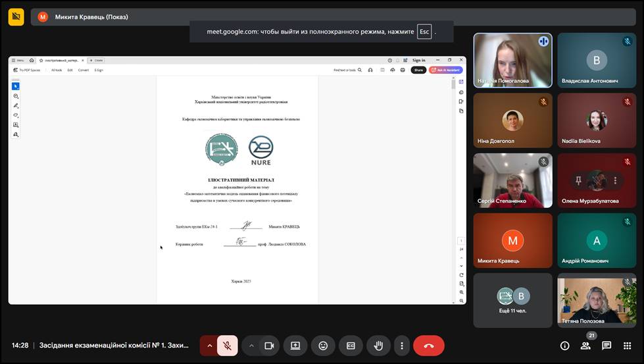
Task: Open the emoji reactions button
Action: pyautogui.click(x=323, y=346)
